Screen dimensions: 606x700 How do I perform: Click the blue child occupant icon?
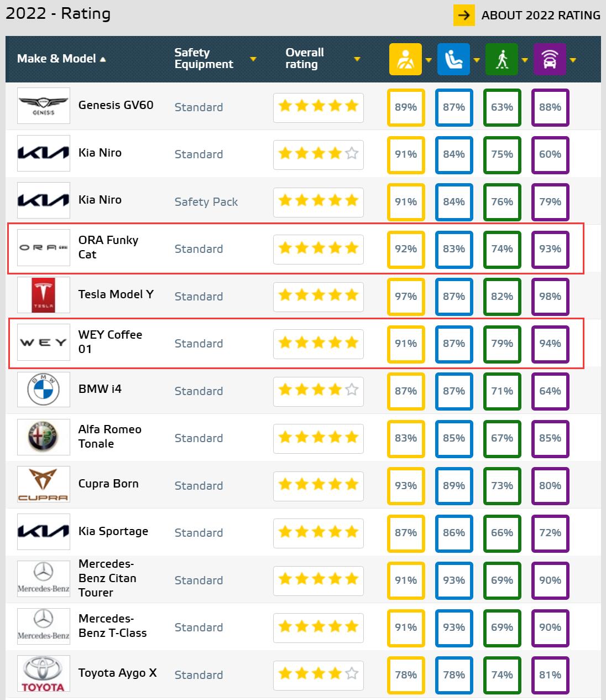453,59
